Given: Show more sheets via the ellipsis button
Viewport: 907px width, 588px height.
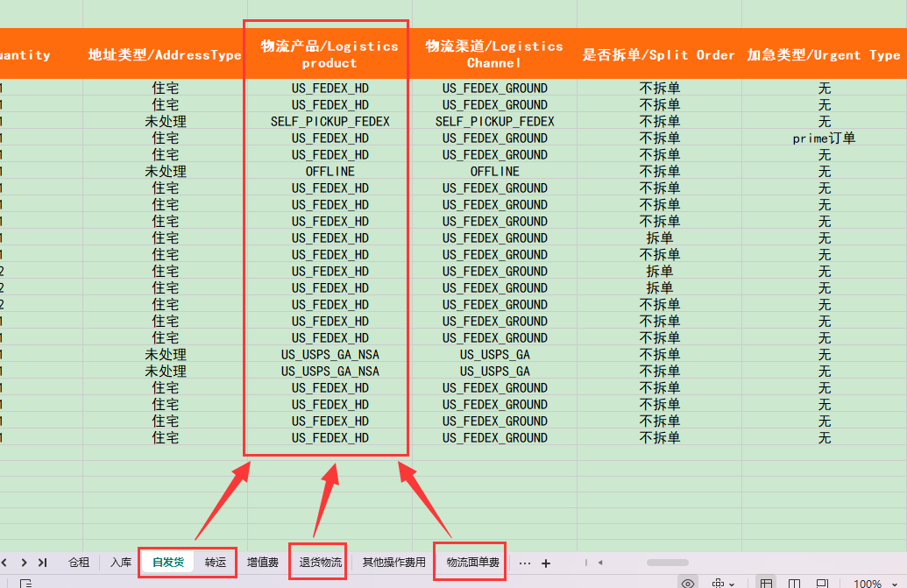Looking at the screenshot, I should [x=525, y=563].
